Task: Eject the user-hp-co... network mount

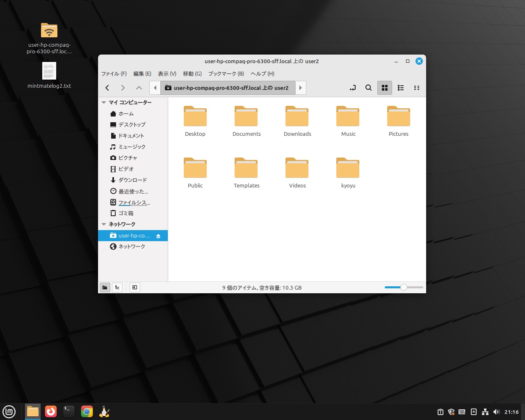Action: tap(158, 236)
